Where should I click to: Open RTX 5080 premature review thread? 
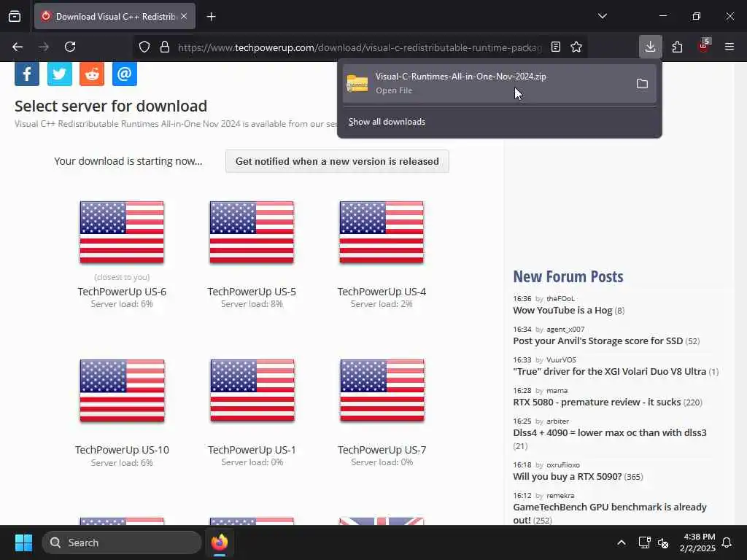597,402
